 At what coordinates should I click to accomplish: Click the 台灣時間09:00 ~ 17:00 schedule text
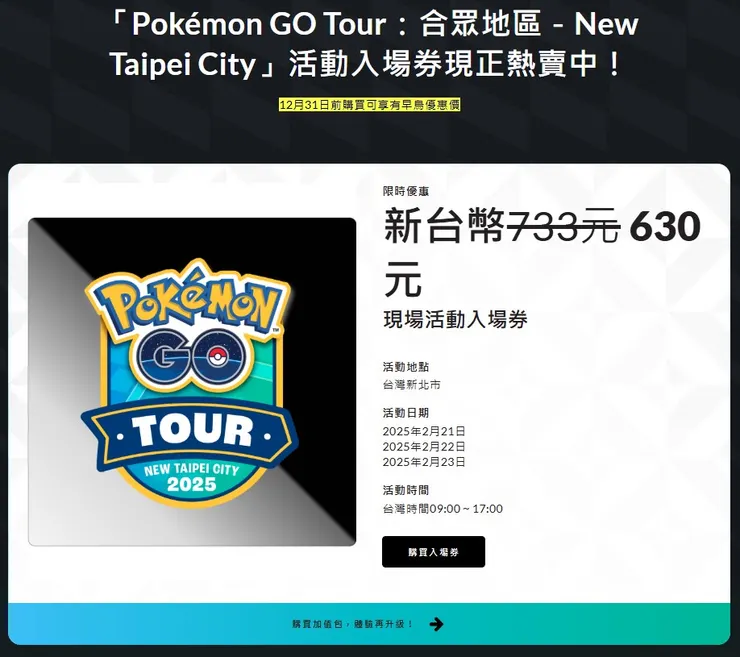pos(443,509)
